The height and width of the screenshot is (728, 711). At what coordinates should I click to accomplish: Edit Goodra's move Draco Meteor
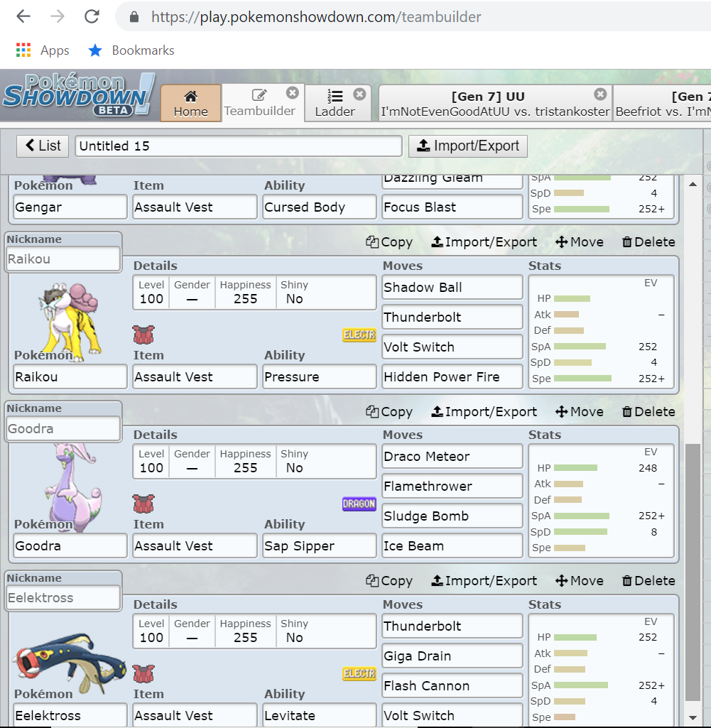(452, 457)
